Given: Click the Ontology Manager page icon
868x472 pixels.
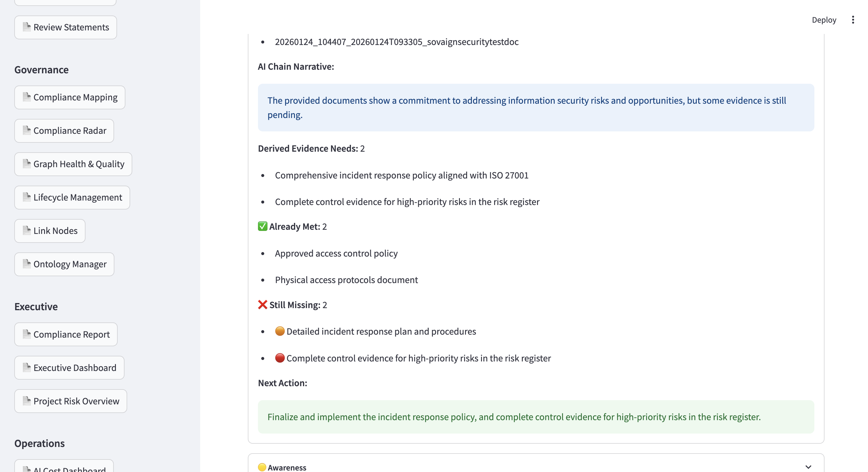Looking at the screenshot, I should pos(26,264).
